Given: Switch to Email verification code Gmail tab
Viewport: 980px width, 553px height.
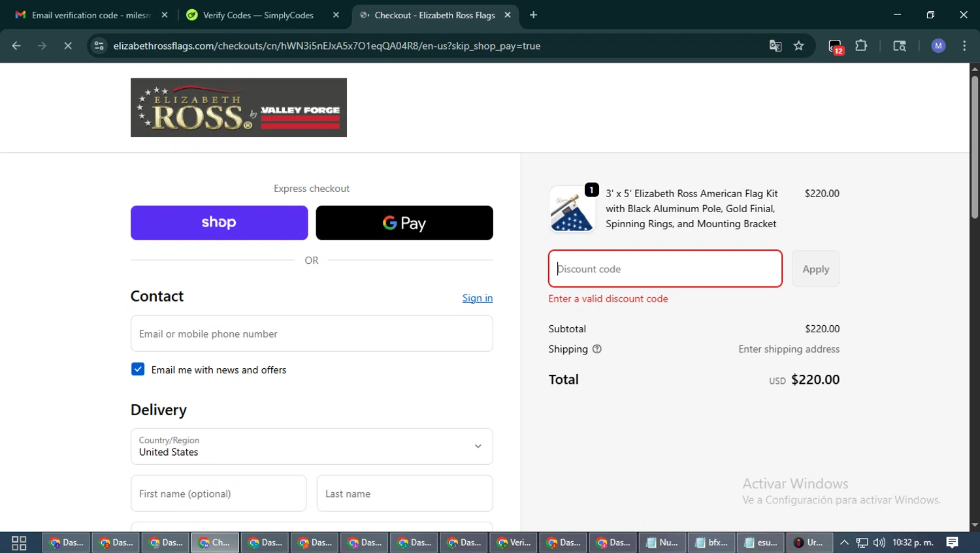Looking at the screenshot, I should pos(91,15).
